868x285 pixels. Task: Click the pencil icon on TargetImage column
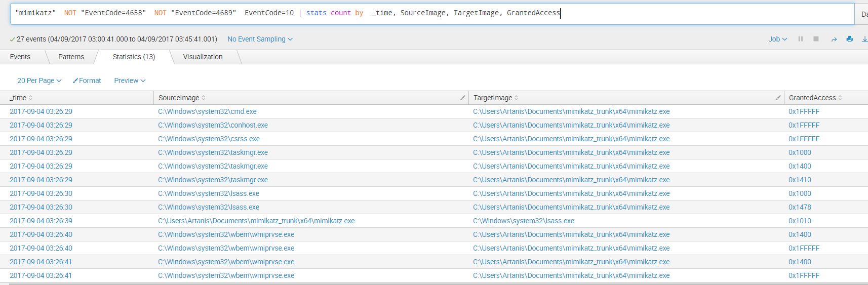coord(778,98)
